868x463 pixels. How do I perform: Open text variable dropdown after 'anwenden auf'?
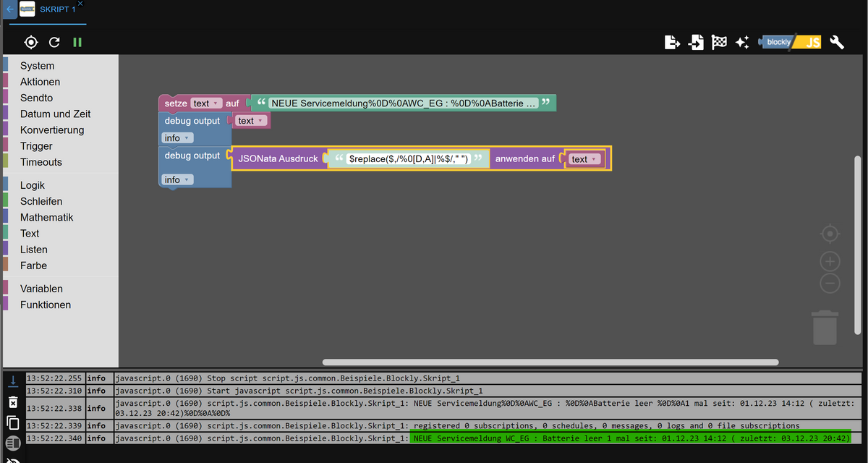(584, 159)
